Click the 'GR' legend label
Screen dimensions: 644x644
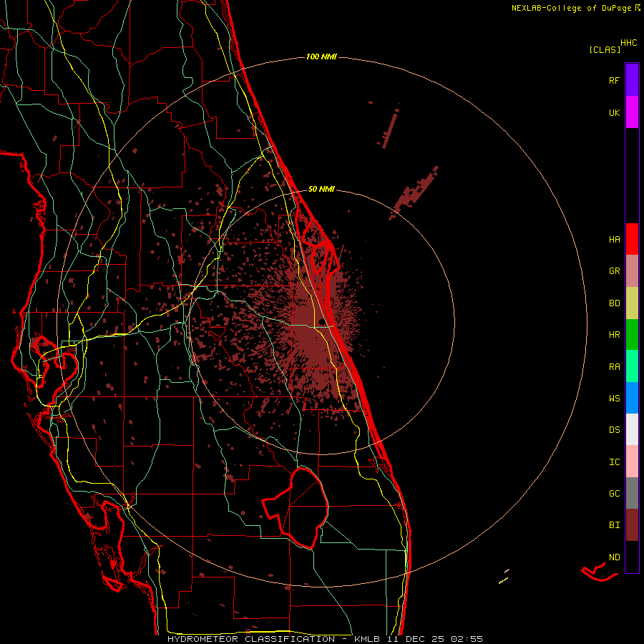click(x=614, y=271)
